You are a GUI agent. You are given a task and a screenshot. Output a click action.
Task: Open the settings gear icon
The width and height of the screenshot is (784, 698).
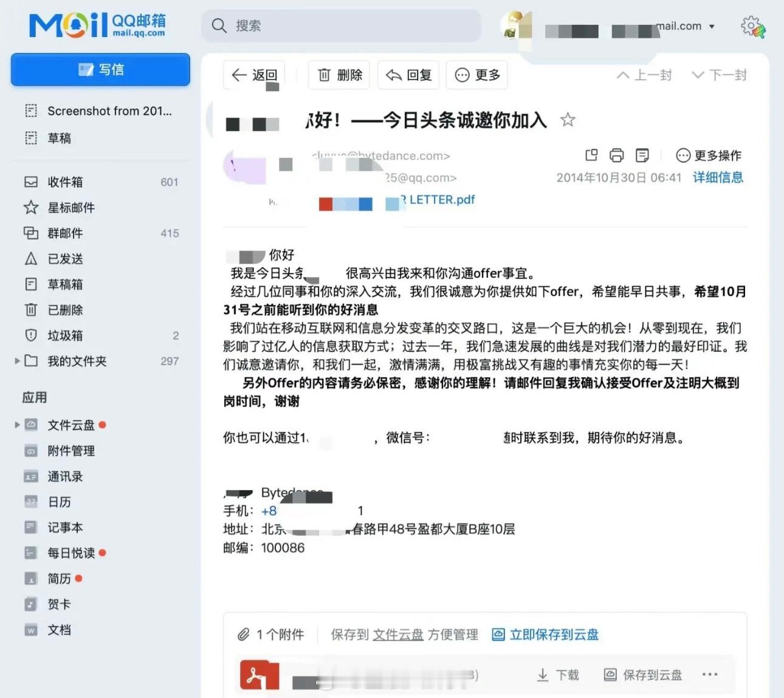[752, 26]
